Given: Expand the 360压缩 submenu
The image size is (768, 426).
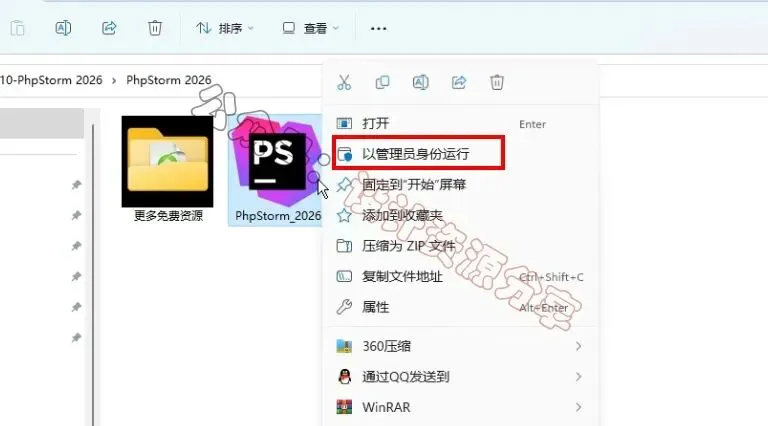Looking at the screenshot, I should pos(461,346).
